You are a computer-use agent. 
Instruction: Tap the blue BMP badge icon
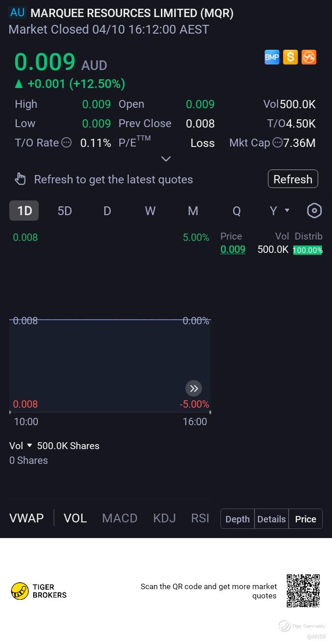click(272, 58)
